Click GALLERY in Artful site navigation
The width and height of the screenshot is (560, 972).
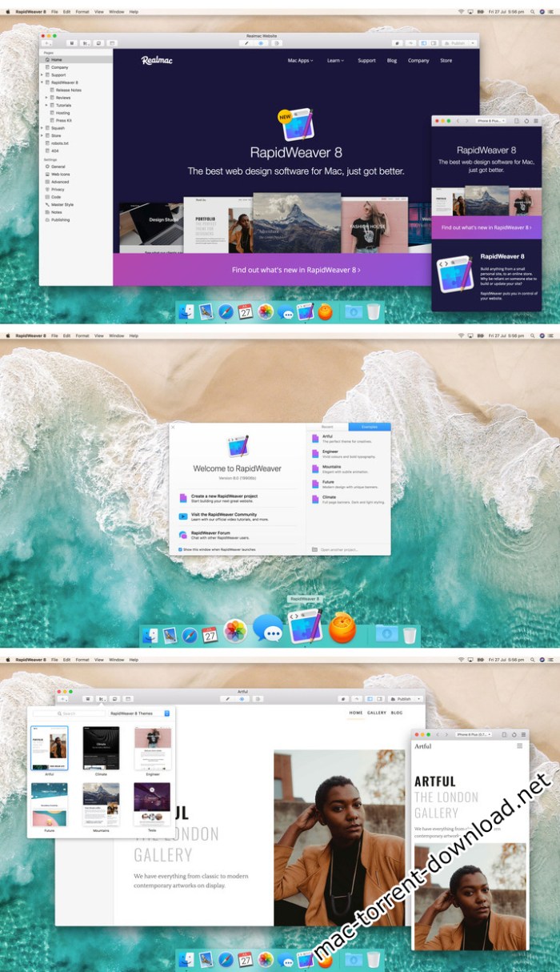376,713
